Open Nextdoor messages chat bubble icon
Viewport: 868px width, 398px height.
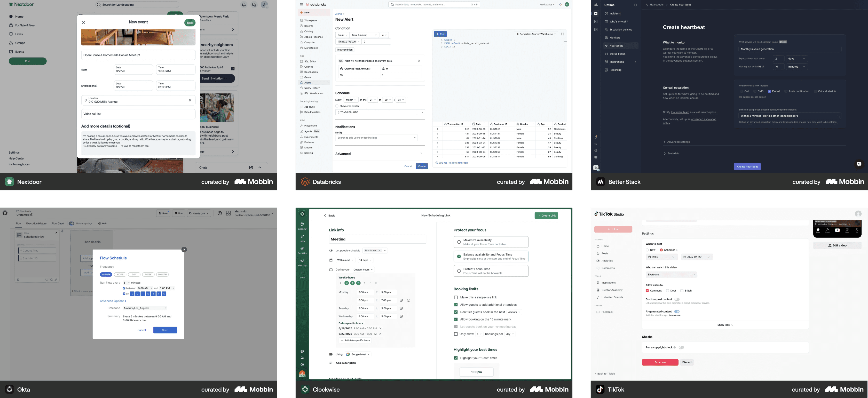pos(254,5)
